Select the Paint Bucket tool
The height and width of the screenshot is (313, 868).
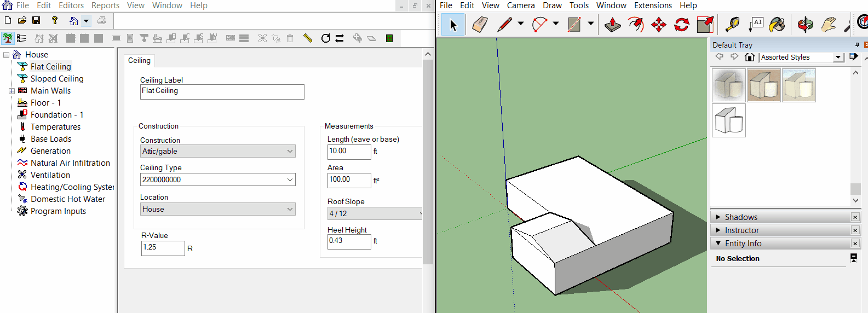coord(777,25)
